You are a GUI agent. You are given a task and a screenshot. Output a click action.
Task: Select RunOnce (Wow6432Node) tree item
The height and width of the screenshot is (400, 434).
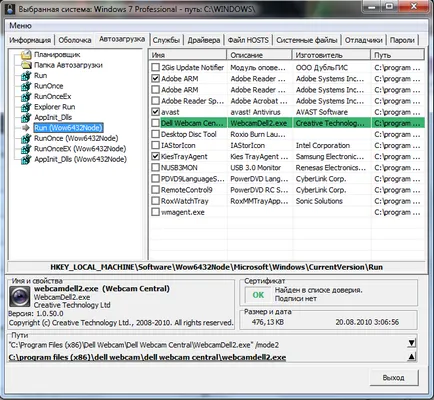point(76,138)
